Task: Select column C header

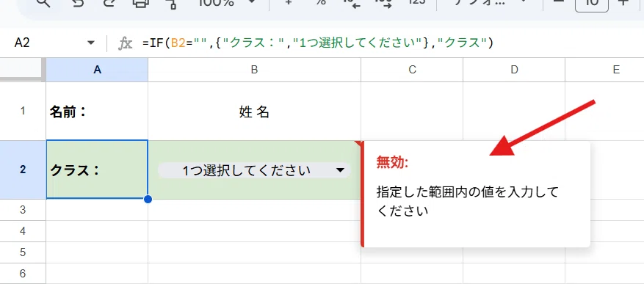Action: [x=412, y=70]
